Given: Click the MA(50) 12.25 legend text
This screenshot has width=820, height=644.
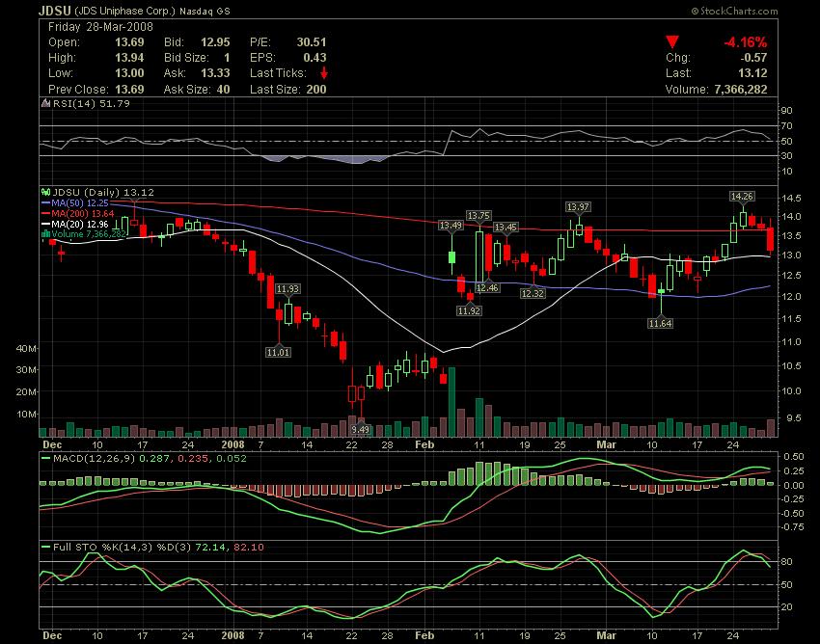Looking at the screenshot, I should click(x=80, y=202).
